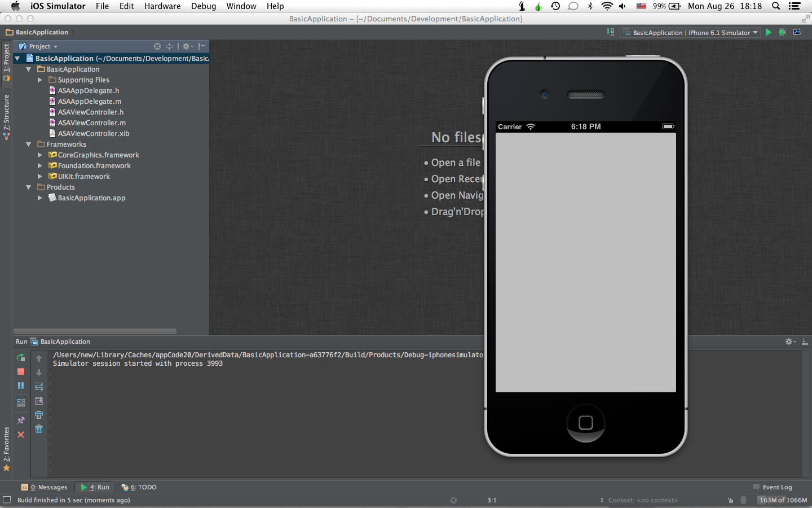Switch to the 0: Messages tab
The height and width of the screenshot is (508, 812).
pos(45,487)
